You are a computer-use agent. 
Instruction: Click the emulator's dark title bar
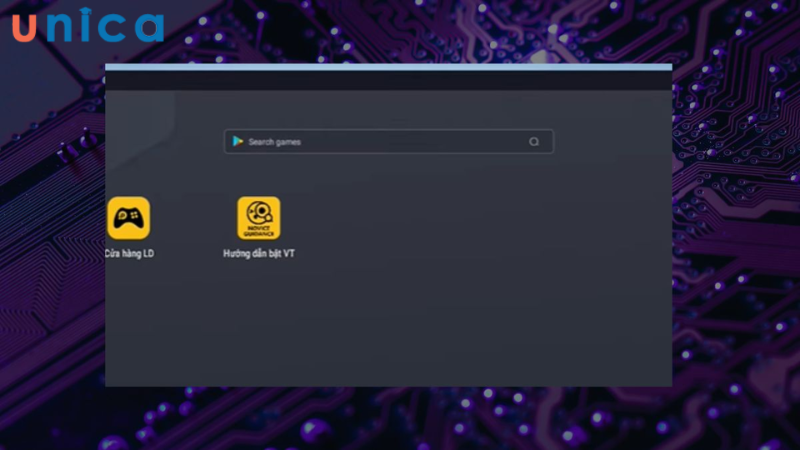tap(388, 80)
